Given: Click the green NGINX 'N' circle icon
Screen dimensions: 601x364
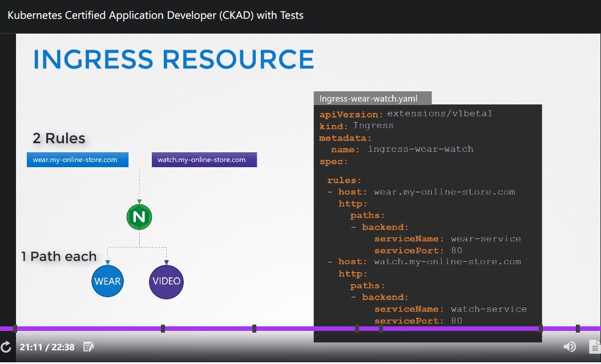Looking at the screenshot, I should tap(139, 217).
